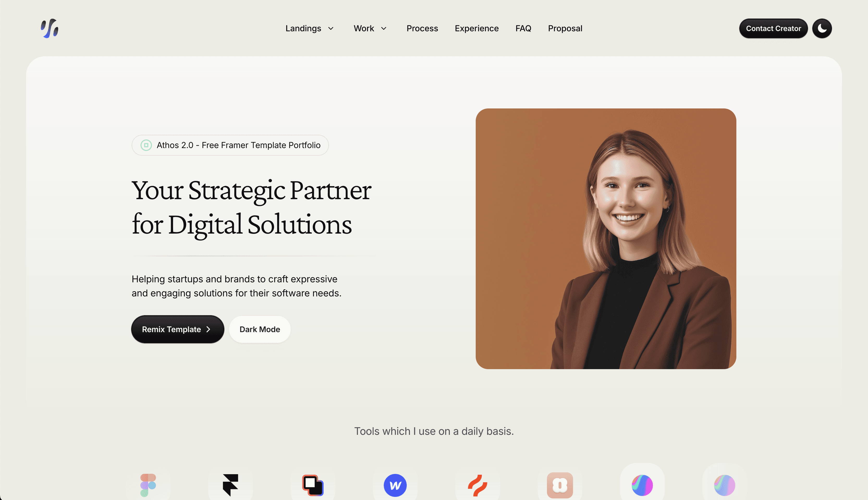Click the peach rounded app icon
The image size is (868, 500).
pyautogui.click(x=560, y=485)
